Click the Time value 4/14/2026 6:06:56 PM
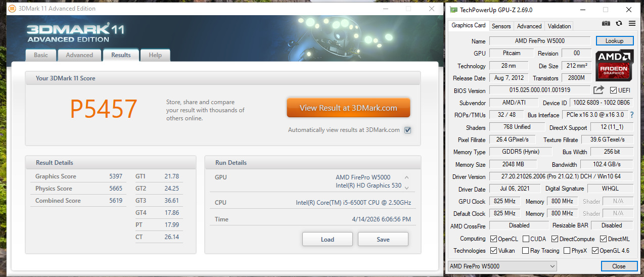The height and width of the screenshot is (277, 644). tap(381, 219)
